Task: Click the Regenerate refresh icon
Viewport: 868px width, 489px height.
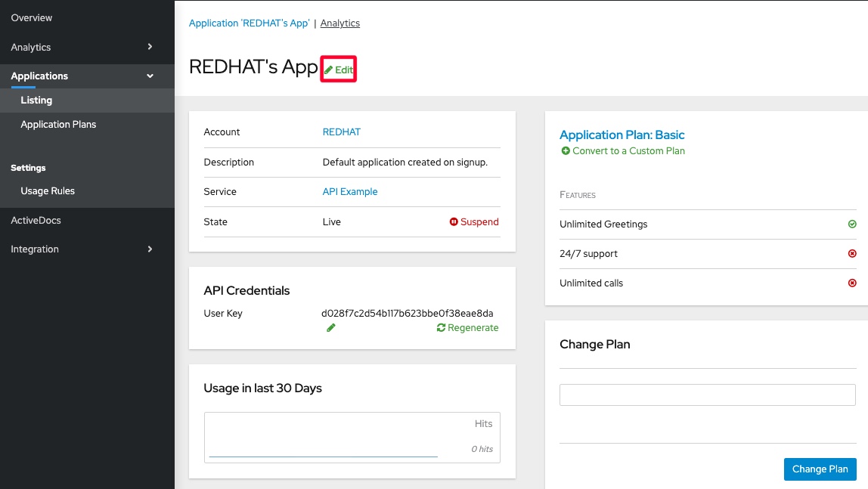Action: [441, 328]
